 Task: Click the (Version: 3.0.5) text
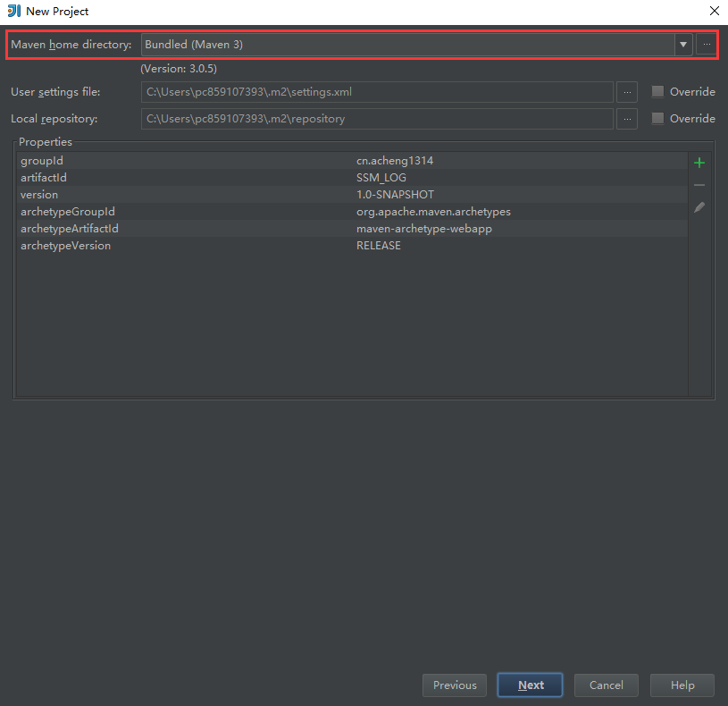click(179, 69)
